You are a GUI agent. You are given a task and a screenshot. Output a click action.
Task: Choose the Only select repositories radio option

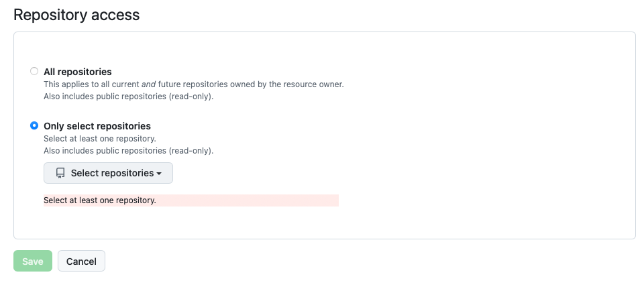[34, 125]
